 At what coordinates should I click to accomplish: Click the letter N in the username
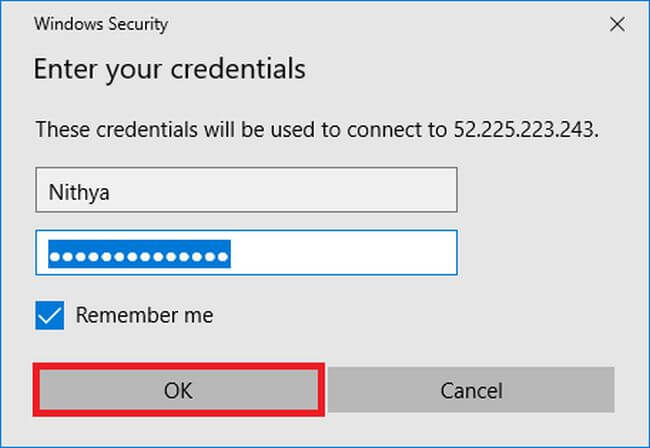click(56, 192)
